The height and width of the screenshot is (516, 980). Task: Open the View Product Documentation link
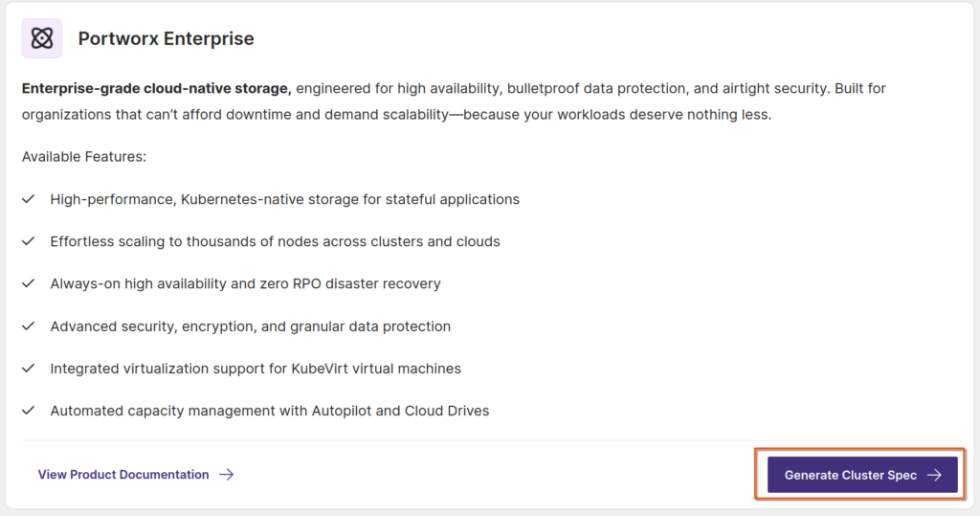pos(123,474)
